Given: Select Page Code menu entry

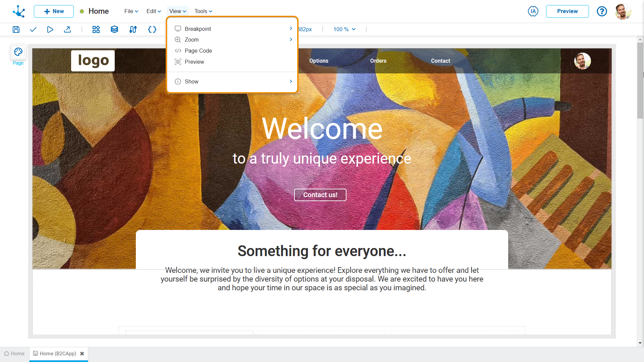Looking at the screenshot, I should tap(198, 51).
